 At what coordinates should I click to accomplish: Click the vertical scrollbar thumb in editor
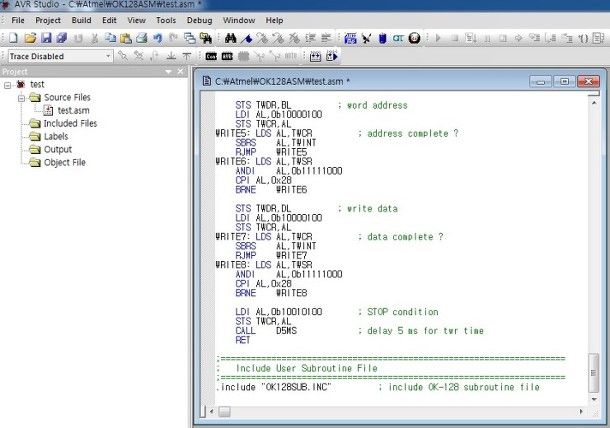594,373
